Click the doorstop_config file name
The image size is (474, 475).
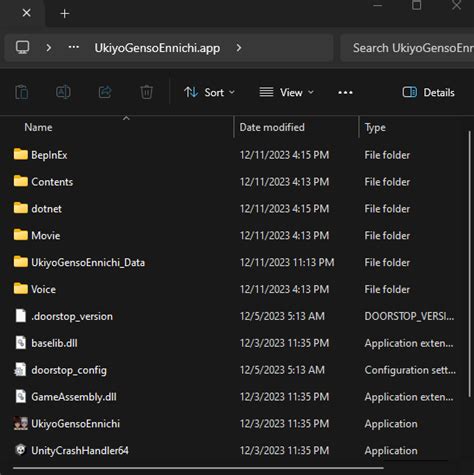[x=69, y=370]
